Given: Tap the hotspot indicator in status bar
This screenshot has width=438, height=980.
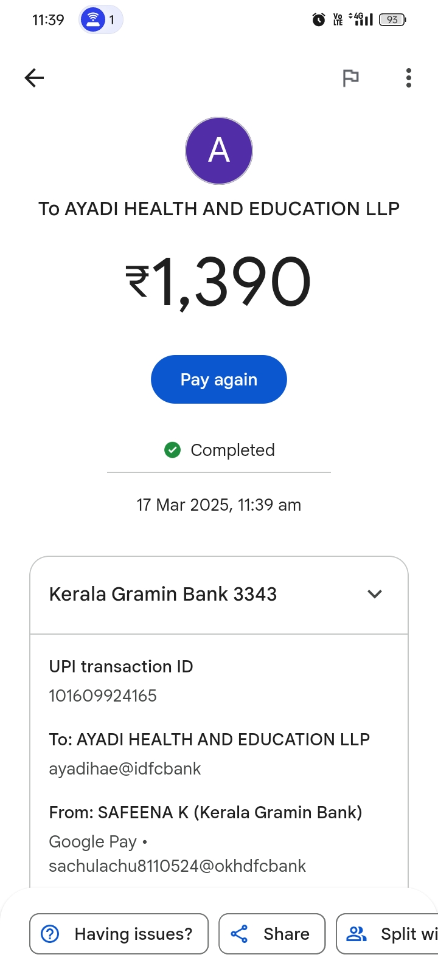Looking at the screenshot, I should click(100, 20).
